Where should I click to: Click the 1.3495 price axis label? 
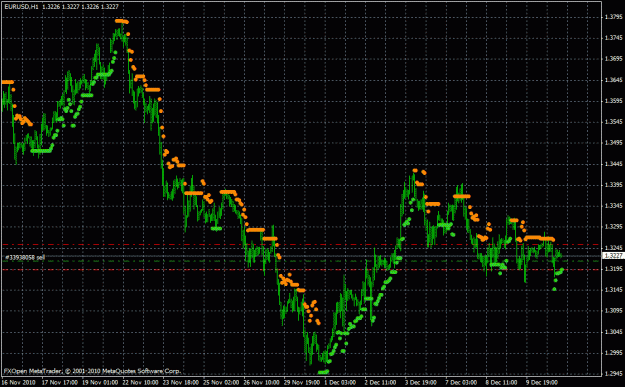(x=613, y=143)
